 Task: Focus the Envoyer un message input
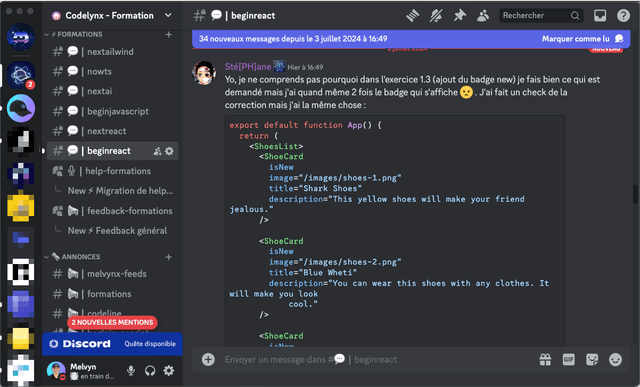pyautogui.click(x=378, y=360)
